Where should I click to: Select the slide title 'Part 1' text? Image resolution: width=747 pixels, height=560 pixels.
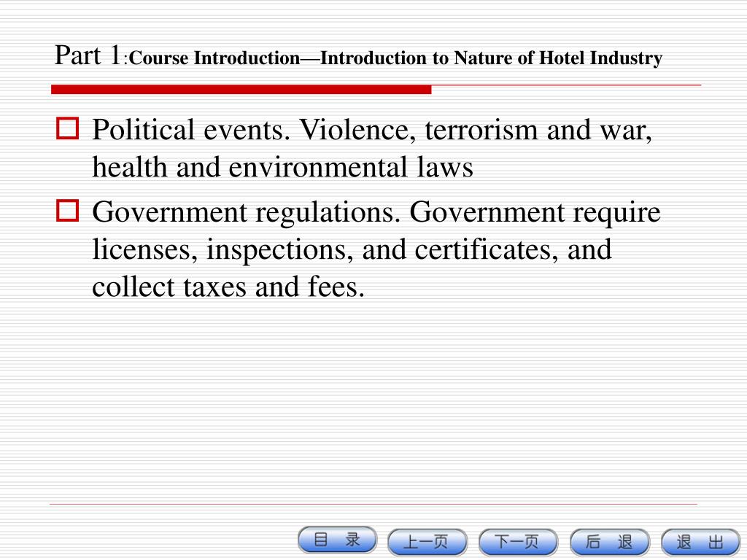(88, 55)
